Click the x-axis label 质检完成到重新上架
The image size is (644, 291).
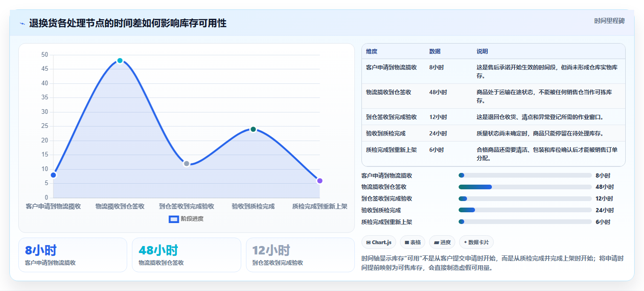(x=320, y=206)
